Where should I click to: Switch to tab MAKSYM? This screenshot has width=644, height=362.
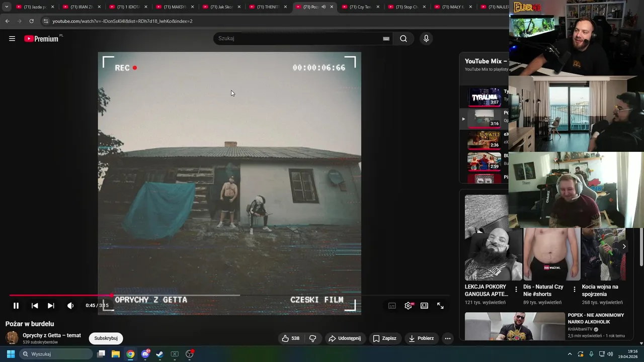point(175,7)
